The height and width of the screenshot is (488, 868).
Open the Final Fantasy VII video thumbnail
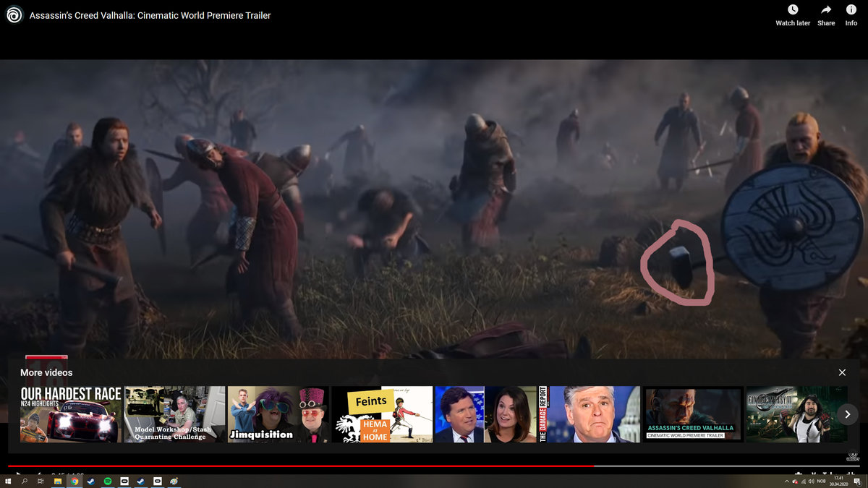(x=796, y=414)
